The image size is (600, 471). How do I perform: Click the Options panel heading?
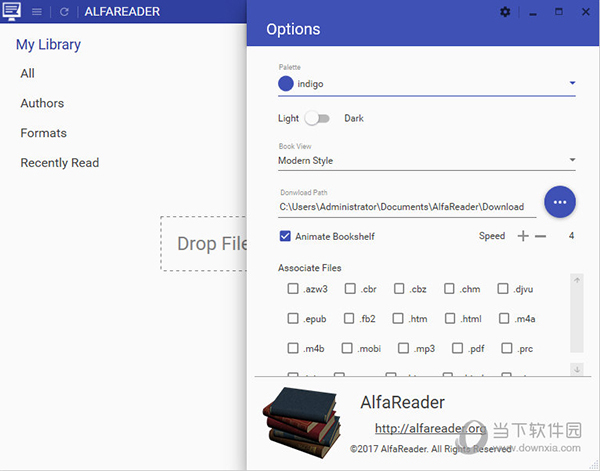point(293,29)
